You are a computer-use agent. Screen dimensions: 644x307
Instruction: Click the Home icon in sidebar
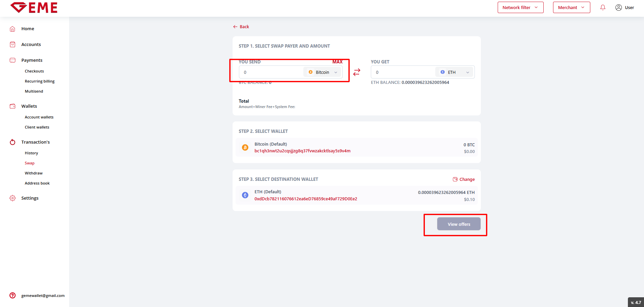[x=12, y=29]
